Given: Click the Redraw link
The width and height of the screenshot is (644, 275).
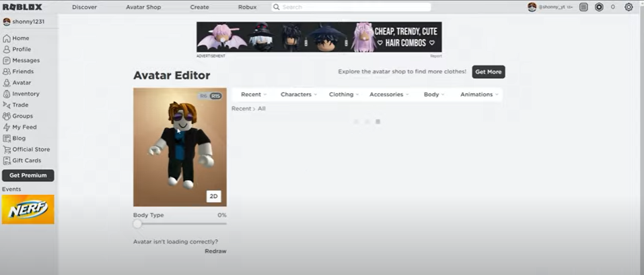Looking at the screenshot, I should click(215, 251).
